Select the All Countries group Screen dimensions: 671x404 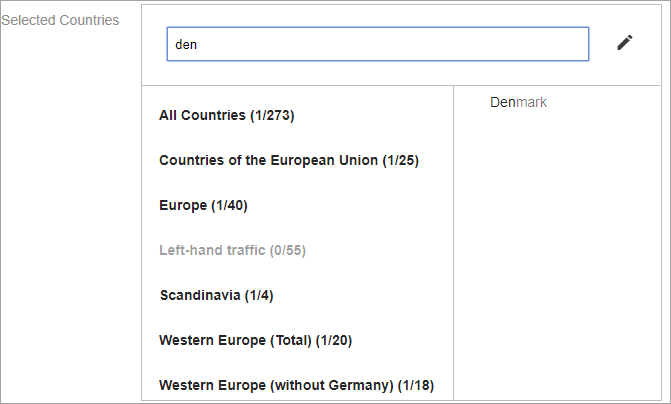point(226,115)
